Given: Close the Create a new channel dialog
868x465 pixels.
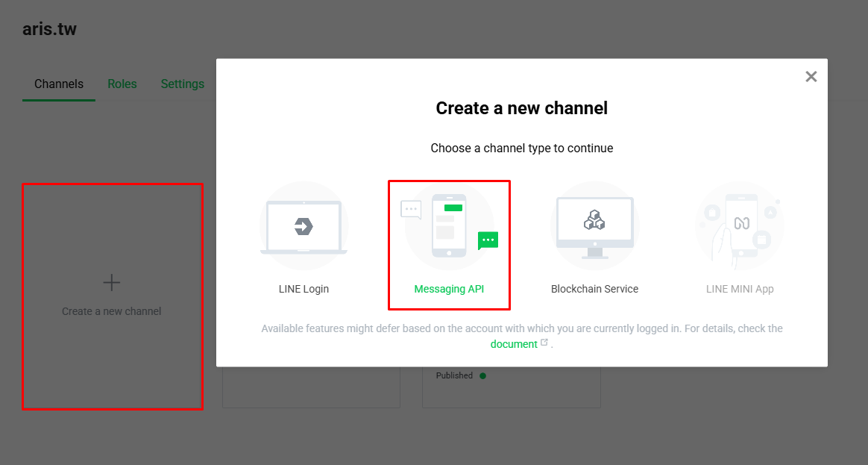Looking at the screenshot, I should coord(811,76).
